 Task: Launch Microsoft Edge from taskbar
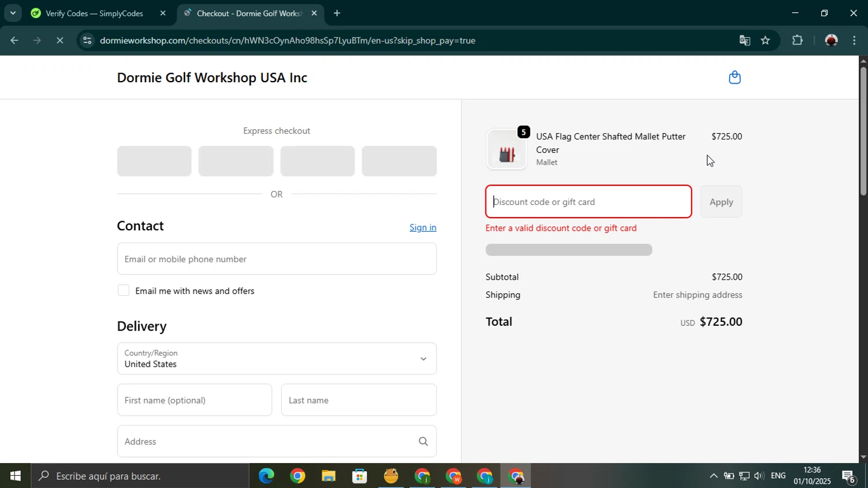pos(266,476)
